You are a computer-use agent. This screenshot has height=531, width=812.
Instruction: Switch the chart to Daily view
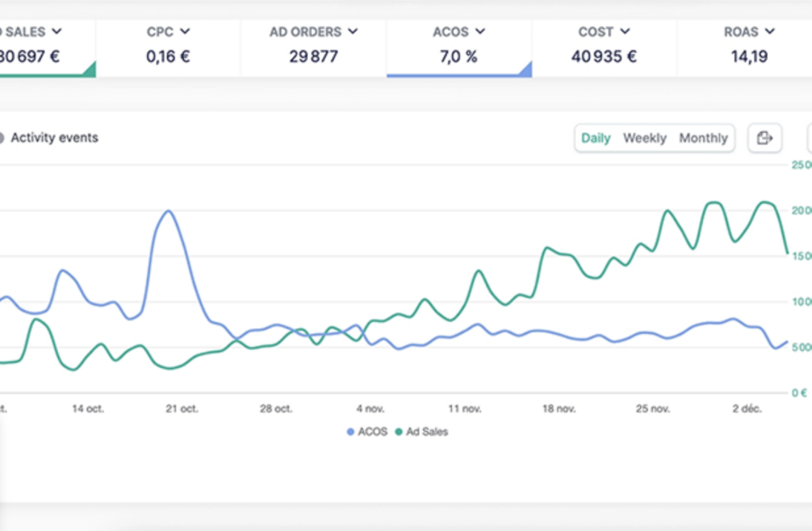pyautogui.click(x=595, y=138)
